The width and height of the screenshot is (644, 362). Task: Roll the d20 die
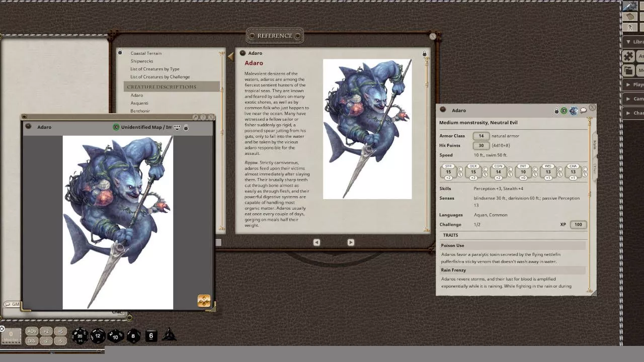80,335
